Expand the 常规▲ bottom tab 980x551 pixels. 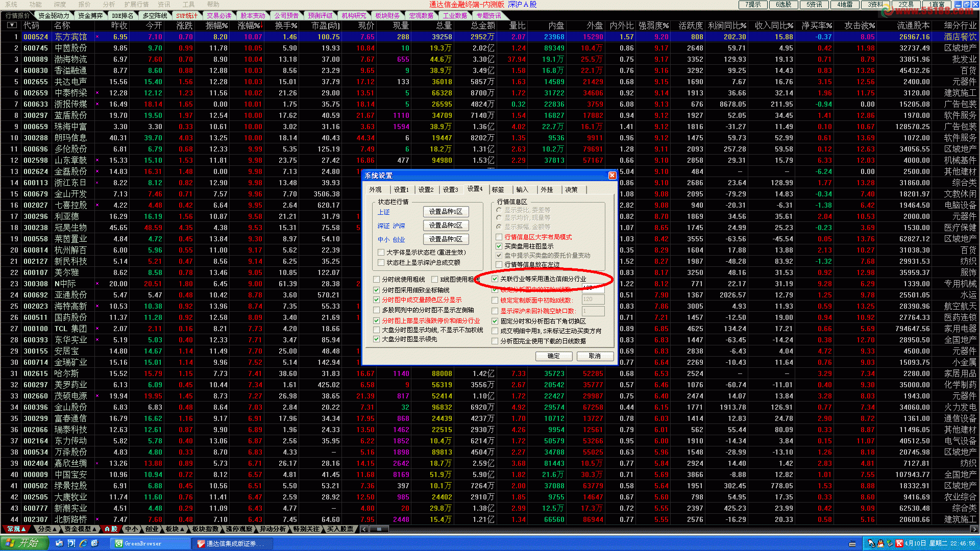pyautogui.click(x=16, y=529)
